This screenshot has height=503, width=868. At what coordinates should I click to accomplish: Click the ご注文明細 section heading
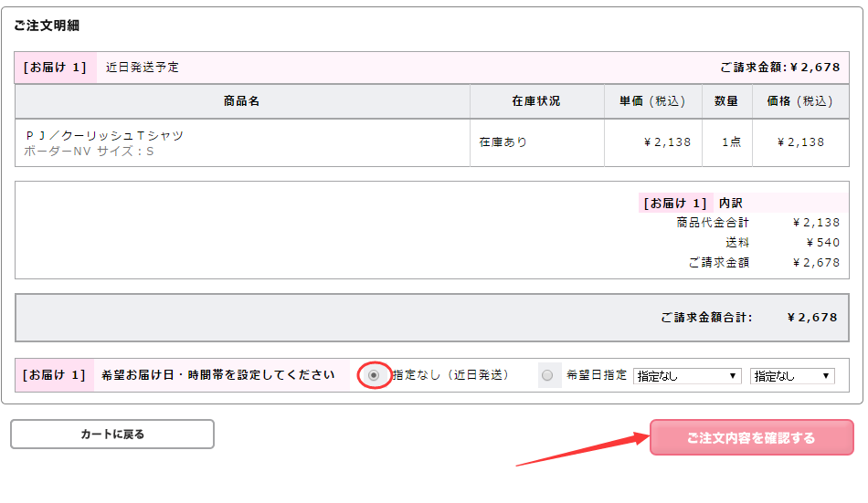click(47, 26)
